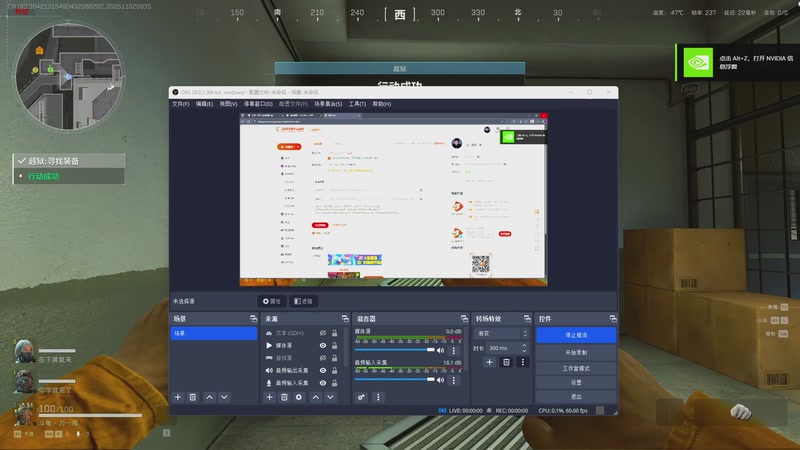Adjust the 300 ms duration spinner arrows
This screenshot has width=800, height=450.
(x=524, y=348)
